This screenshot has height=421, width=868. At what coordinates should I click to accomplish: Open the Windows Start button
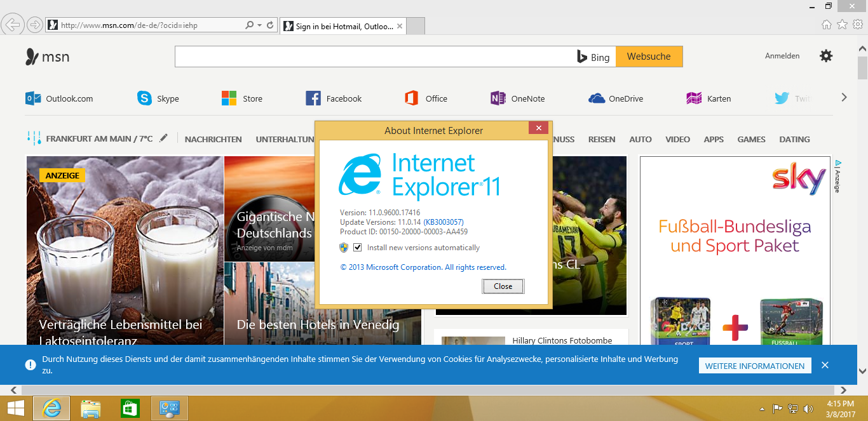15,408
